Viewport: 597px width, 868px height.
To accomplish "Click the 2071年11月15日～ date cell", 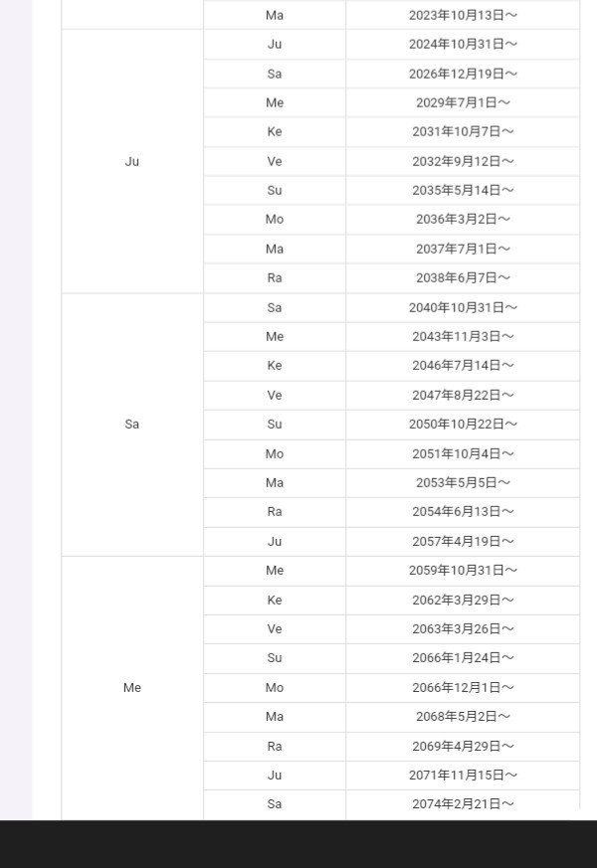I will [x=463, y=775].
